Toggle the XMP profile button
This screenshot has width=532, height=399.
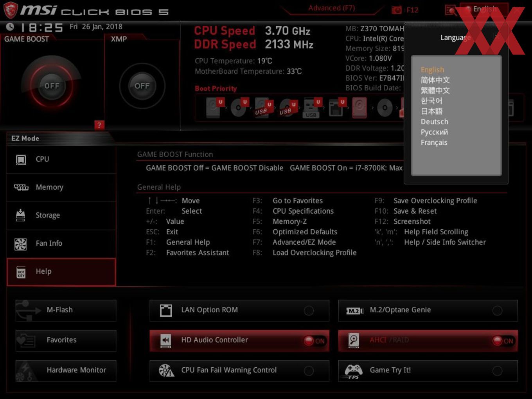pyautogui.click(x=142, y=86)
